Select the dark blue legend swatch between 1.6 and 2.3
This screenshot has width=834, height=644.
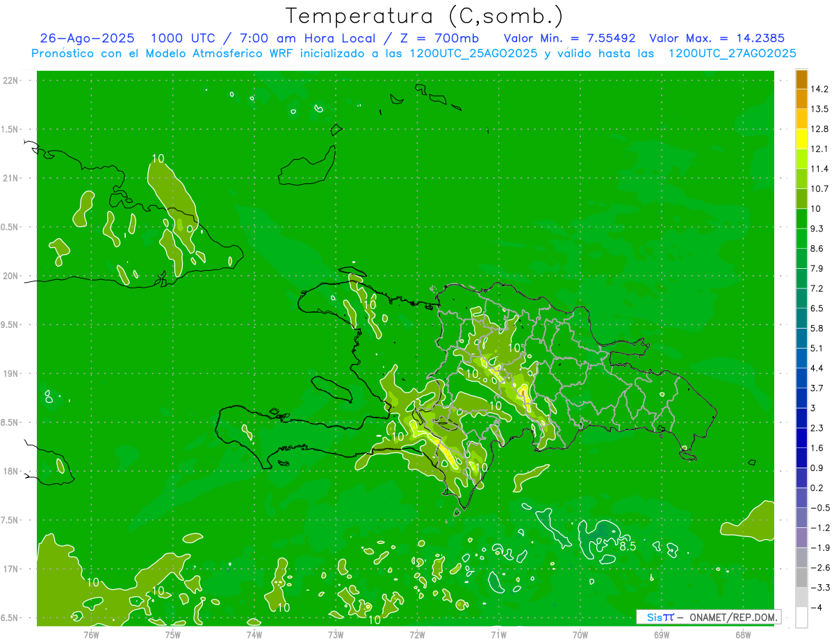click(801, 438)
